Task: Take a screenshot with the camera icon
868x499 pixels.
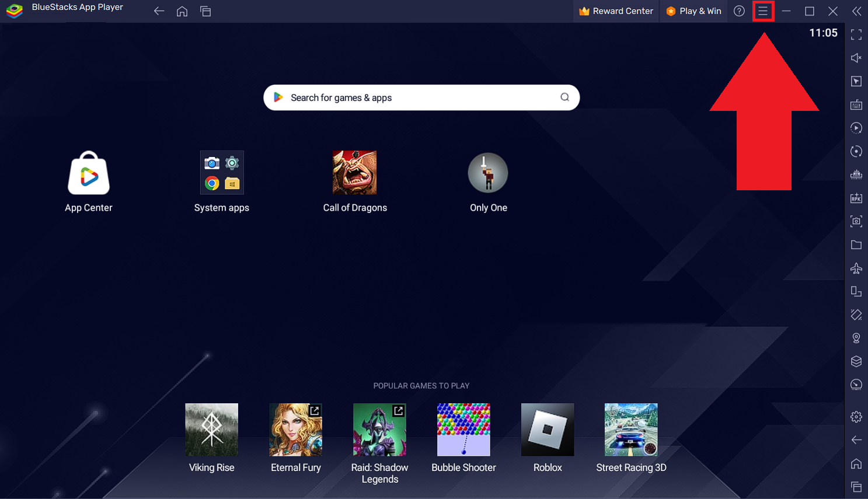Action: coord(856,221)
